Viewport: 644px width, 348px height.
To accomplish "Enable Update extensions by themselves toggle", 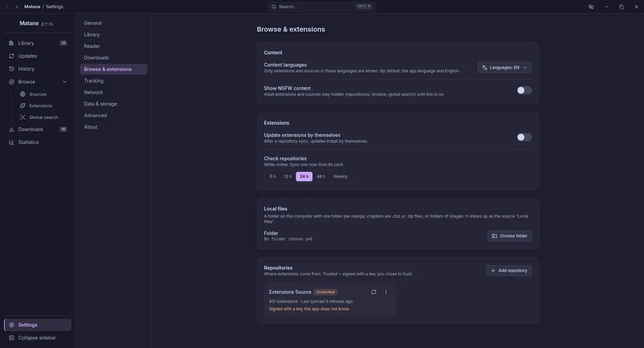I will [x=524, y=137].
